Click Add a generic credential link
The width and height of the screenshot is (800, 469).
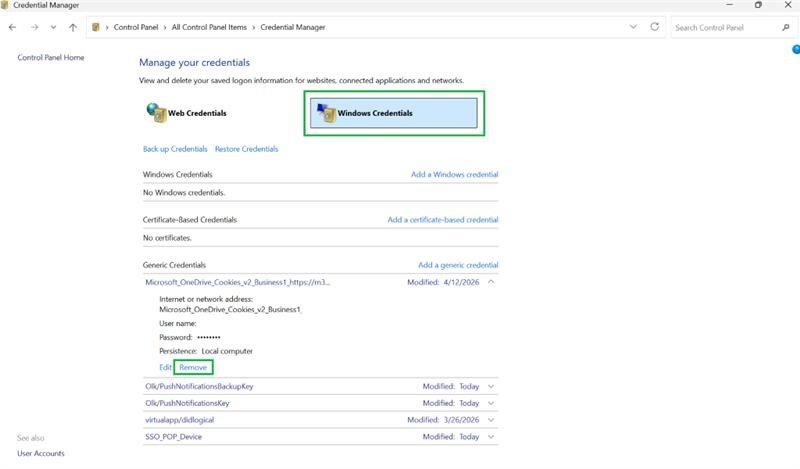click(458, 265)
